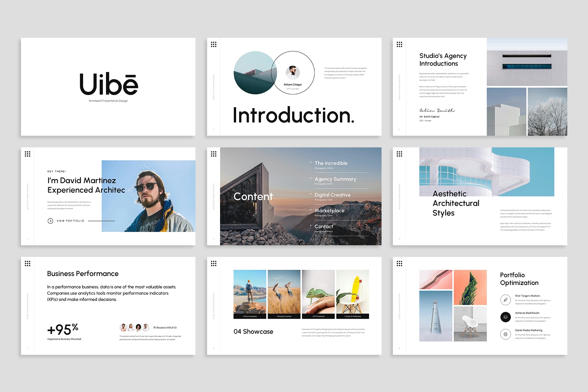The height and width of the screenshot is (392, 588).
Task: Click the grid icon on the Business Performance slide
Action: coord(28,263)
